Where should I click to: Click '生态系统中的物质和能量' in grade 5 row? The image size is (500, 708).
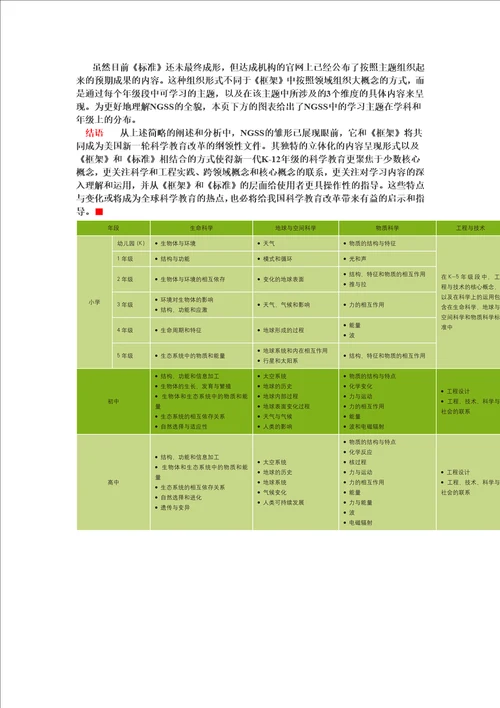click(x=193, y=356)
